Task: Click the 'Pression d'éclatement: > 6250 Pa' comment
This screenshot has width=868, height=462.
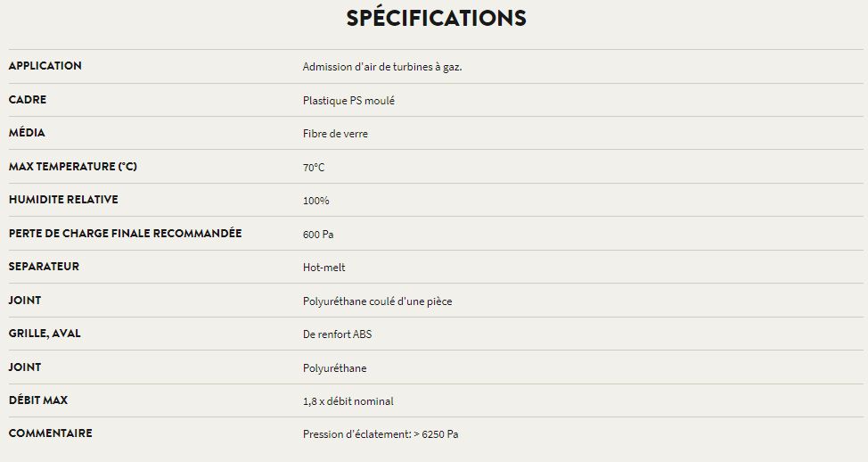Action: click(381, 434)
